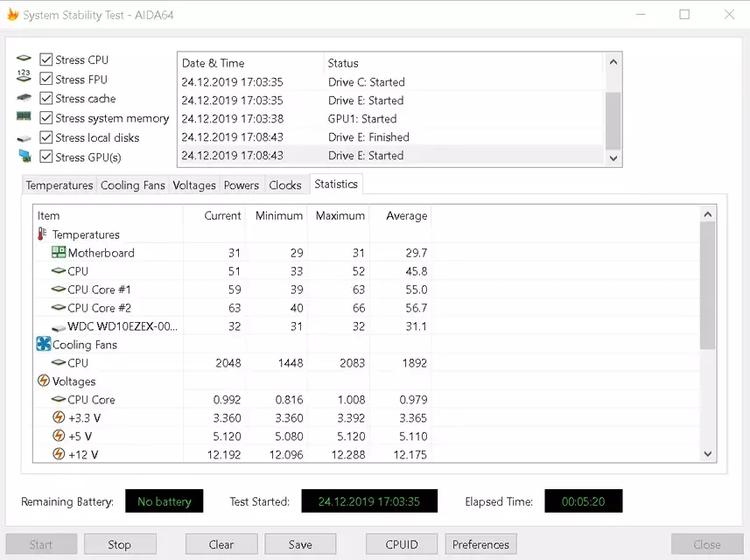
Task: Click the log list scrollbar thumb
Action: 613,121
